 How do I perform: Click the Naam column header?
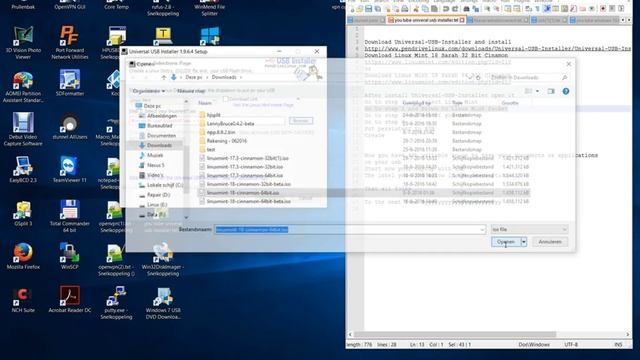pos(205,103)
